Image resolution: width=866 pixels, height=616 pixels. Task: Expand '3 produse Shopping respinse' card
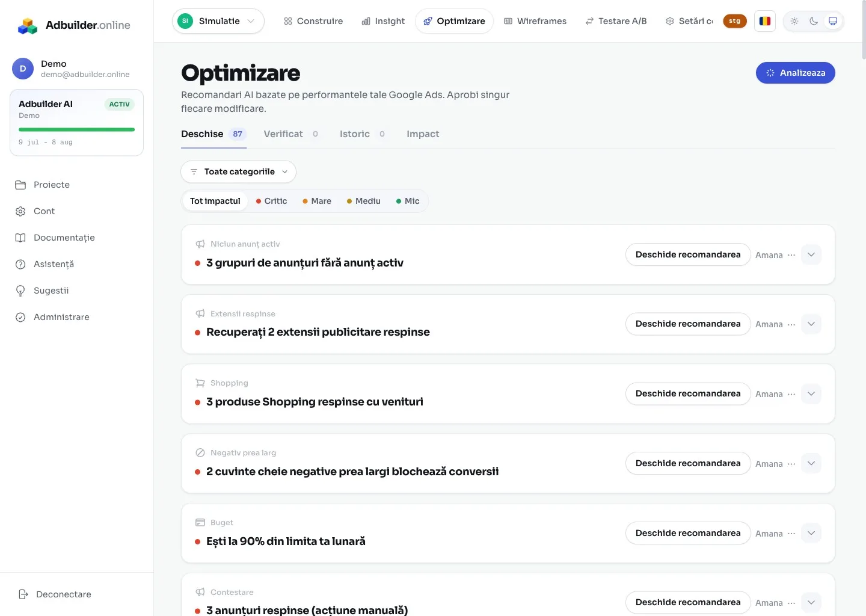pos(811,393)
